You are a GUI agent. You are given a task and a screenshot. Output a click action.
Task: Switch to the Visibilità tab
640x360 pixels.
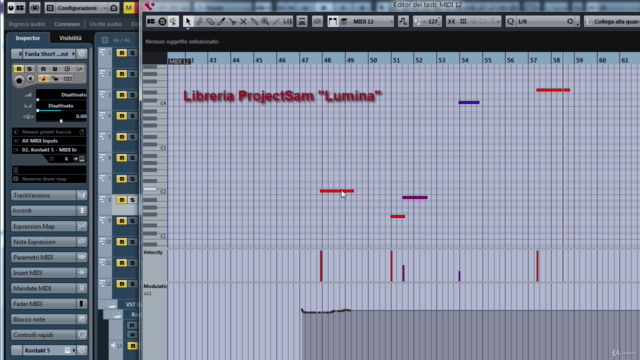(70, 38)
